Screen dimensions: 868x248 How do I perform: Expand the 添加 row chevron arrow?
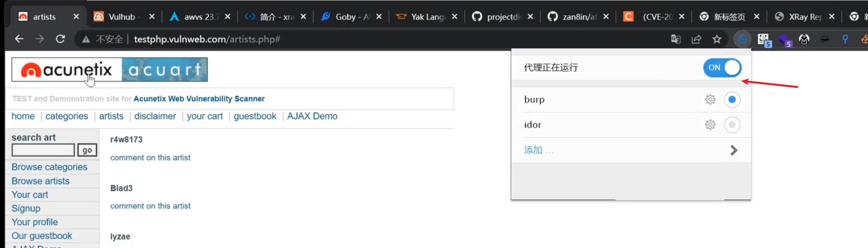[734, 150]
